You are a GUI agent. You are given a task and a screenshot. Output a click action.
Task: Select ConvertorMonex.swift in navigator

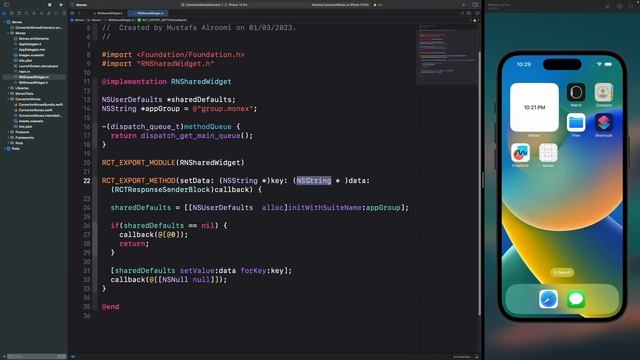click(x=35, y=110)
